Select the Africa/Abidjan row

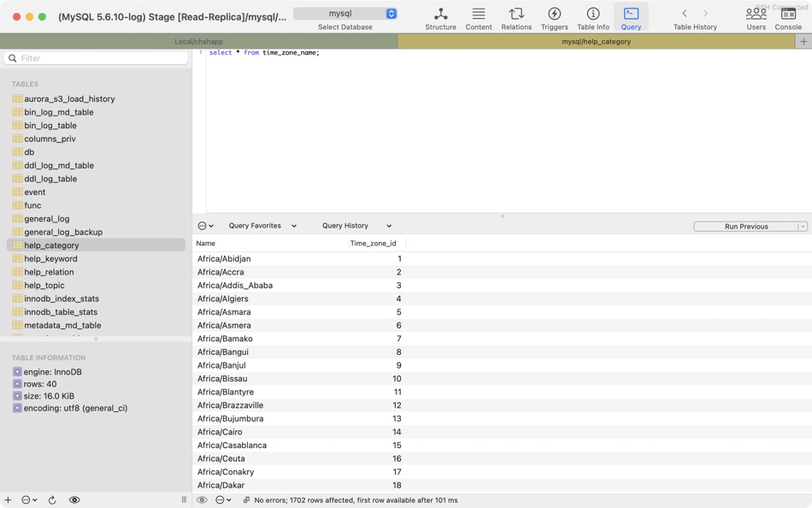tap(502, 258)
